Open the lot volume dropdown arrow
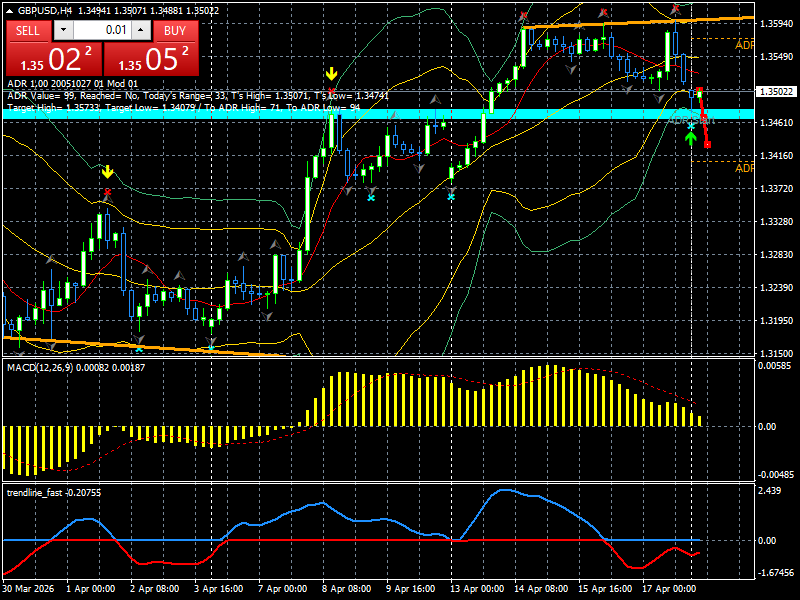 pyautogui.click(x=63, y=30)
